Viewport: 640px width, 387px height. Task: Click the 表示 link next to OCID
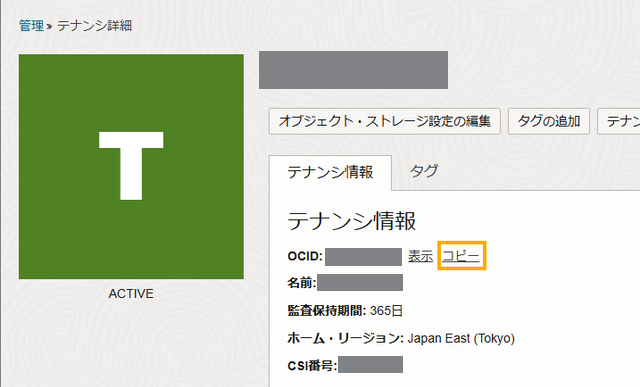(420, 256)
